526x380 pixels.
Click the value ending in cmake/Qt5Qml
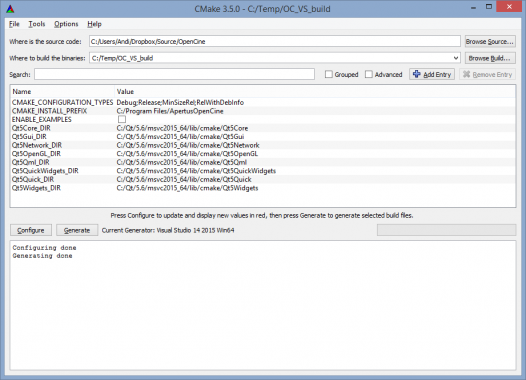point(181,162)
